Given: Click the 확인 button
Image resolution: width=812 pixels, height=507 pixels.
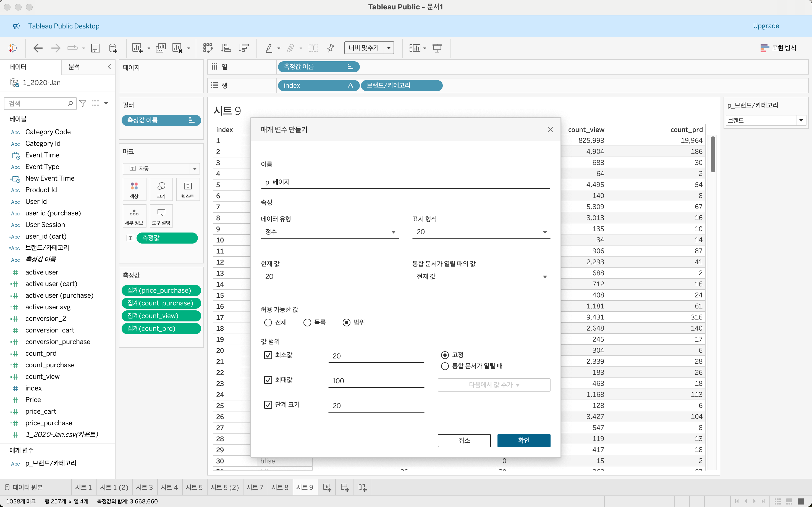Looking at the screenshot, I should pos(523,440).
